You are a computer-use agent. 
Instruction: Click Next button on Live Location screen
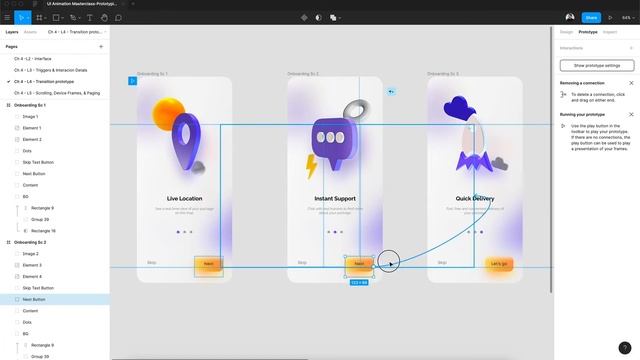(209, 264)
